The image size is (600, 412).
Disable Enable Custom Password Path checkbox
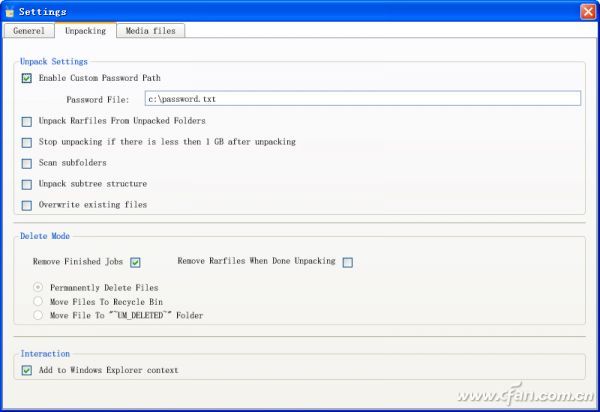point(26,78)
